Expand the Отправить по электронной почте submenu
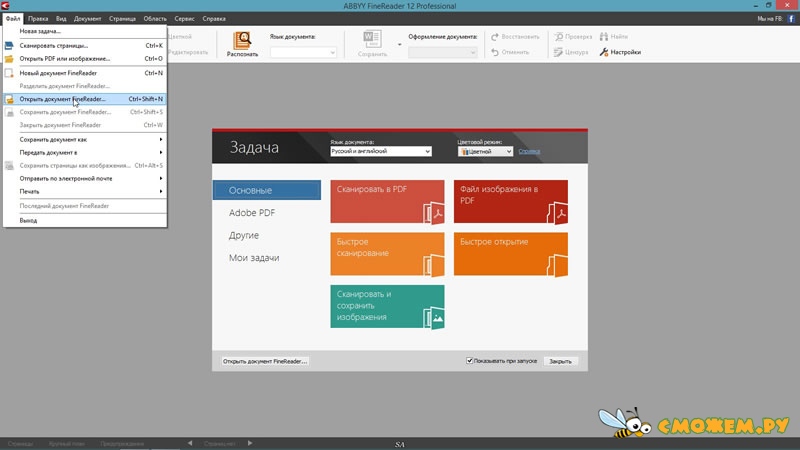The image size is (800, 450). click(x=85, y=179)
